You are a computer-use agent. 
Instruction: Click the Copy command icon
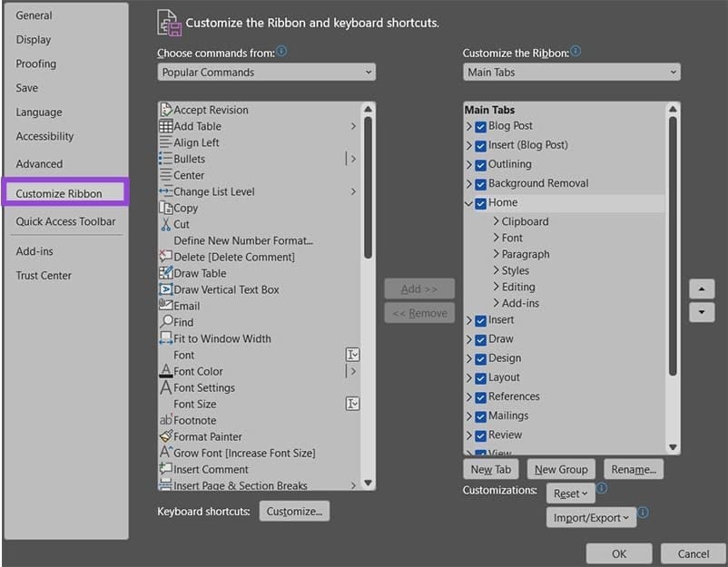166,208
